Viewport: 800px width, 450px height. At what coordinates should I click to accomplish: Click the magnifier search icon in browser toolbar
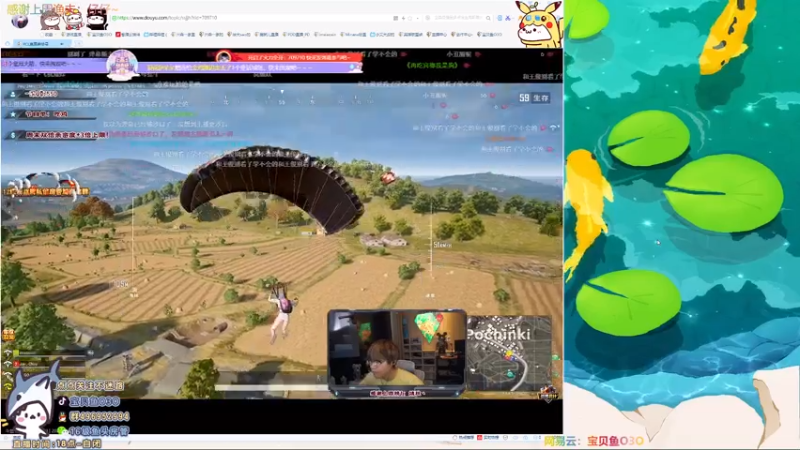(489, 18)
